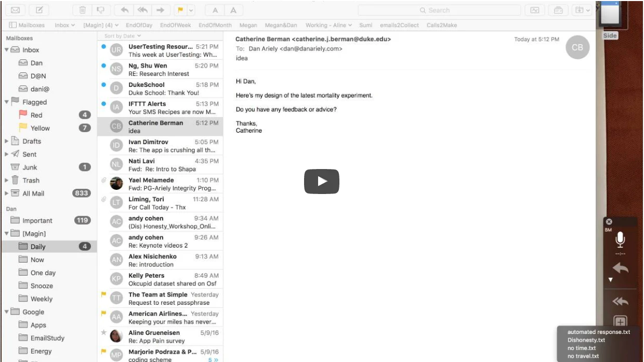Open IFTTT Alerts email
644x362 pixels.
(160, 108)
